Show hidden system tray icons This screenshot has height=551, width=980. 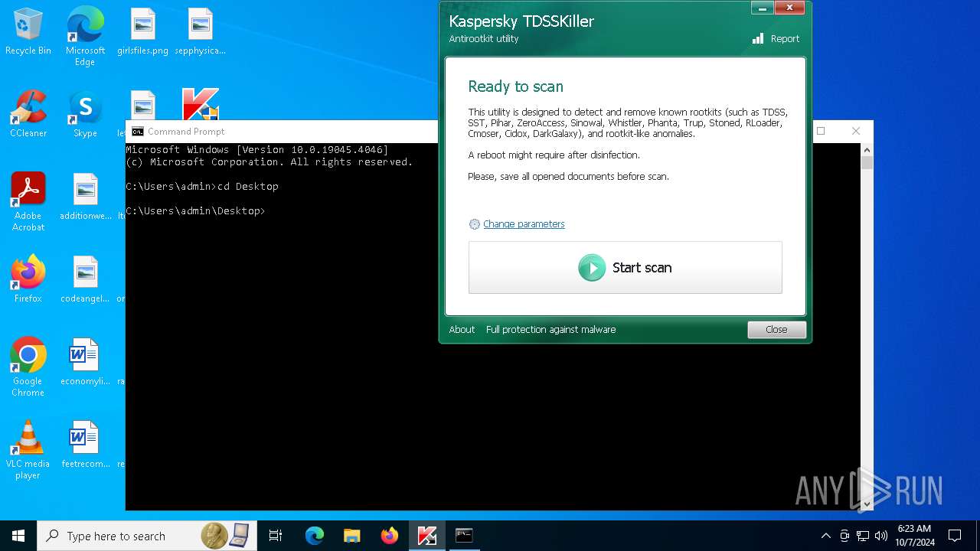tap(825, 536)
